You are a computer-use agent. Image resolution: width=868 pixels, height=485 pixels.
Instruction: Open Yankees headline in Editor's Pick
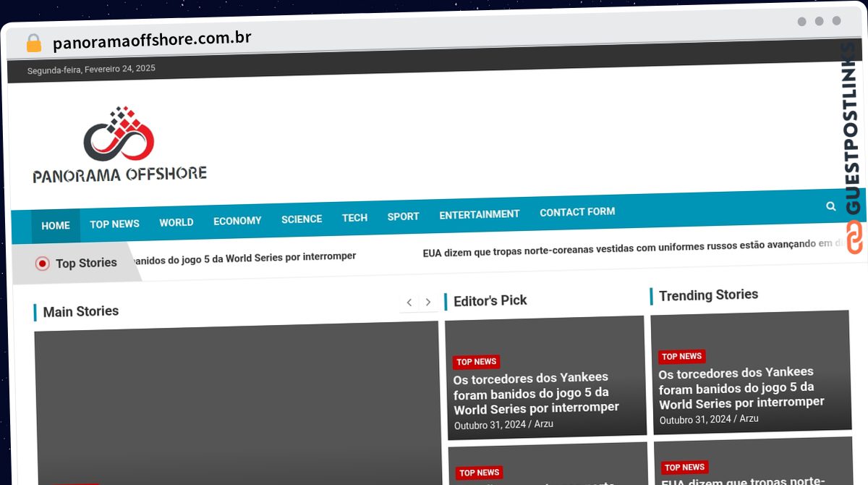click(536, 392)
